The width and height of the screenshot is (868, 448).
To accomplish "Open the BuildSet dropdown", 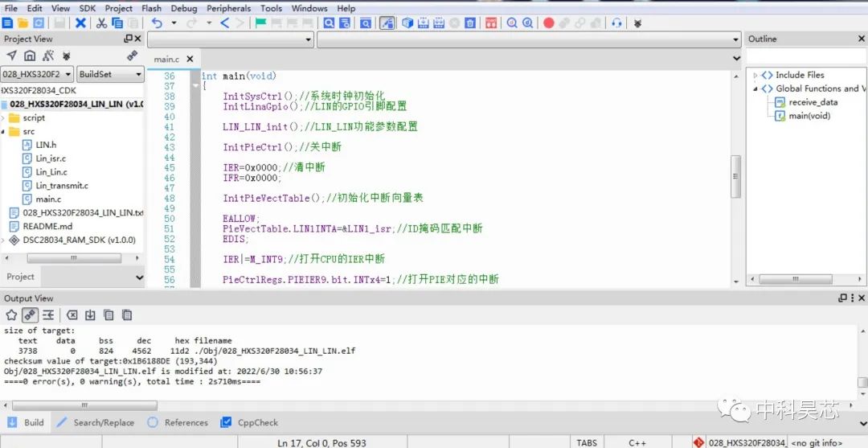I will coord(111,74).
